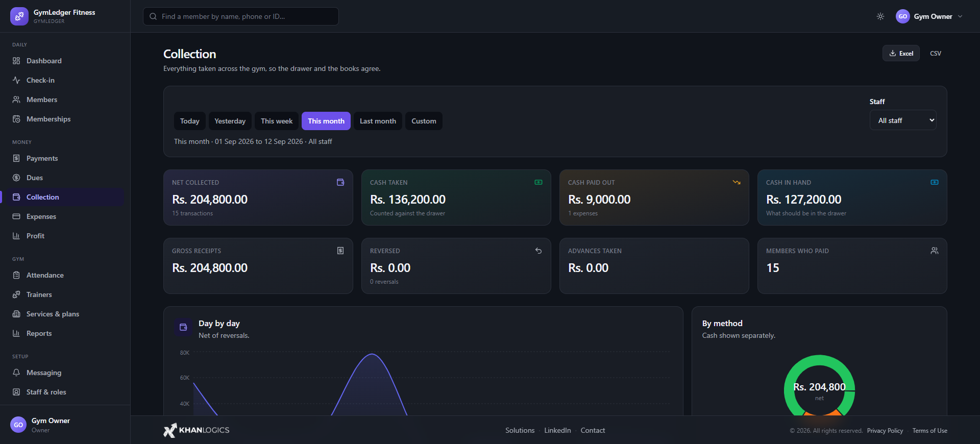980x444 pixels.
Task: Click the Day by day wallet icon
Action: [183, 327]
